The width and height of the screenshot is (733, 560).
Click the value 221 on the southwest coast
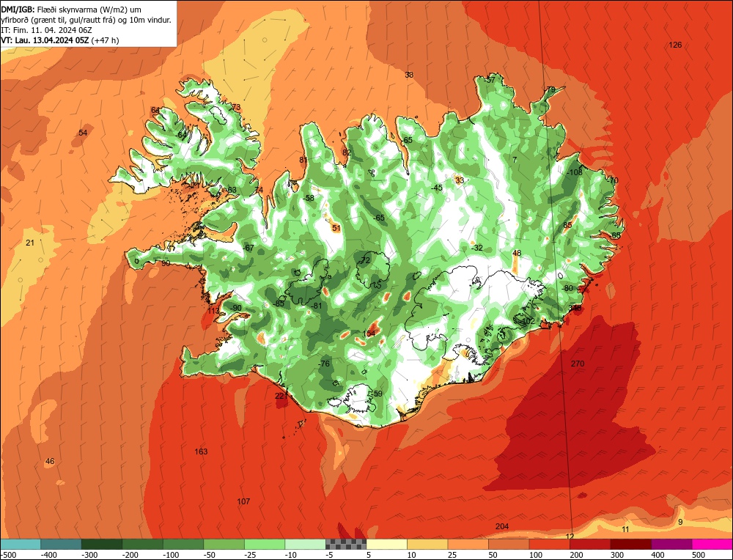(281, 396)
